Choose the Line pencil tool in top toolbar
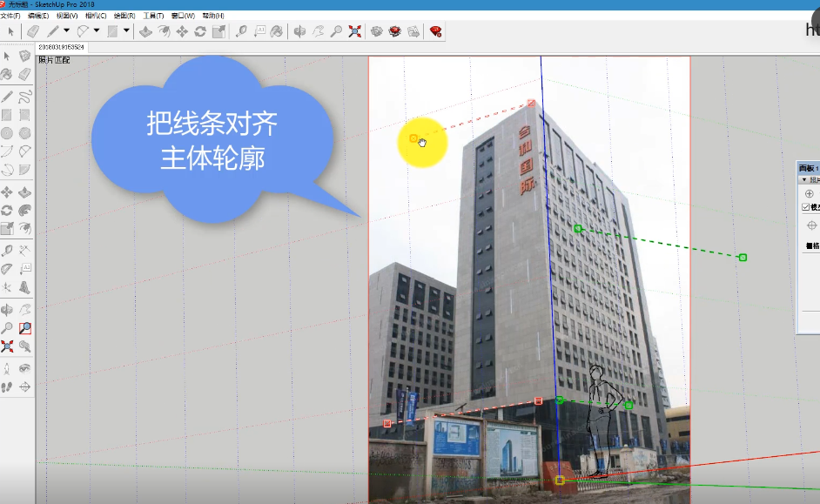The image size is (820, 504). (x=53, y=31)
